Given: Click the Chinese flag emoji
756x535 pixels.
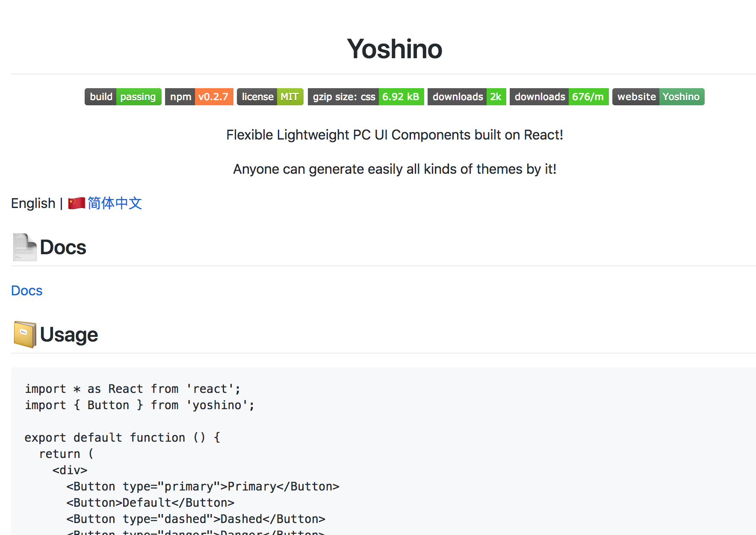Looking at the screenshot, I should pos(76,203).
